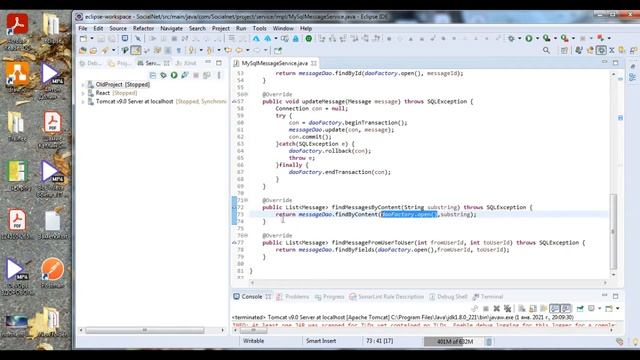The height and width of the screenshot is (360, 640).
Task: Collapse the findMessageFromUserToUser fold at line 76
Action: click(x=246, y=236)
